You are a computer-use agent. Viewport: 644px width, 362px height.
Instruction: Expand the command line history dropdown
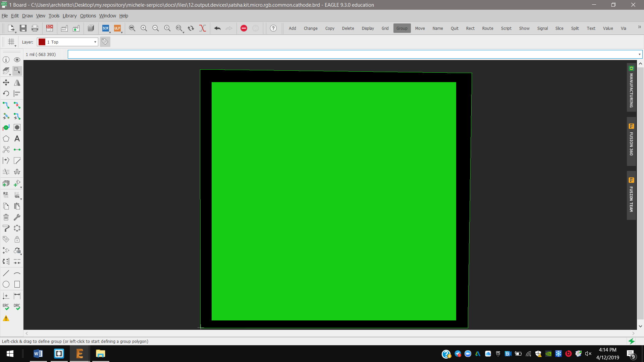[x=639, y=54]
